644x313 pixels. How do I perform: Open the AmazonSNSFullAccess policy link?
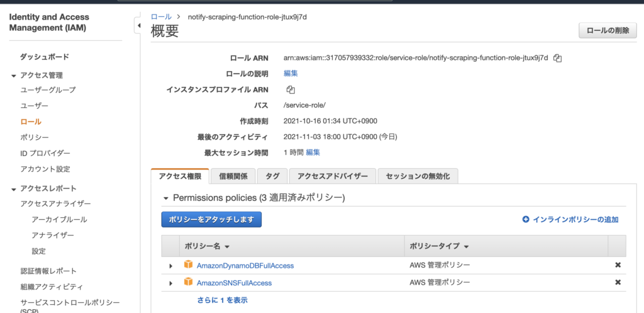click(234, 283)
